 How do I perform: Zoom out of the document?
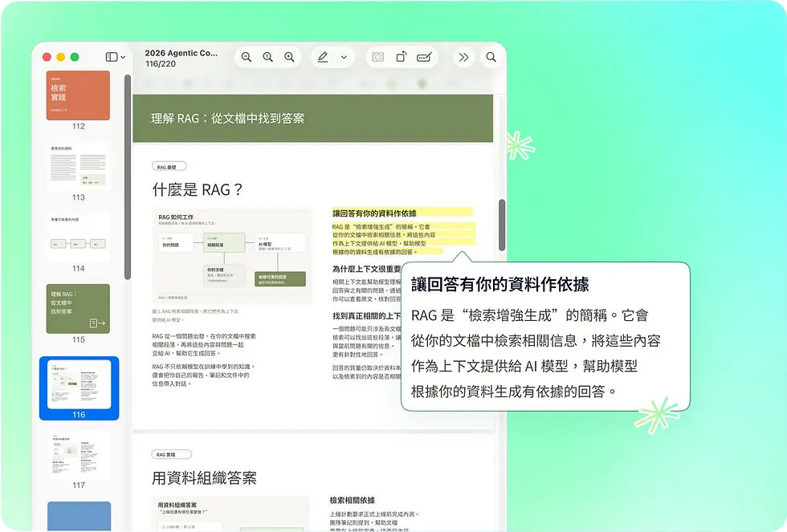click(x=247, y=57)
